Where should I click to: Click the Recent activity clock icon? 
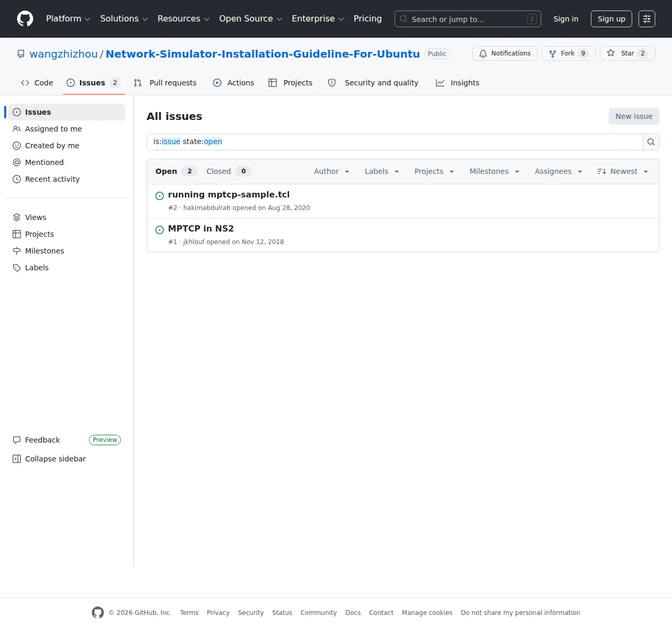tap(17, 179)
